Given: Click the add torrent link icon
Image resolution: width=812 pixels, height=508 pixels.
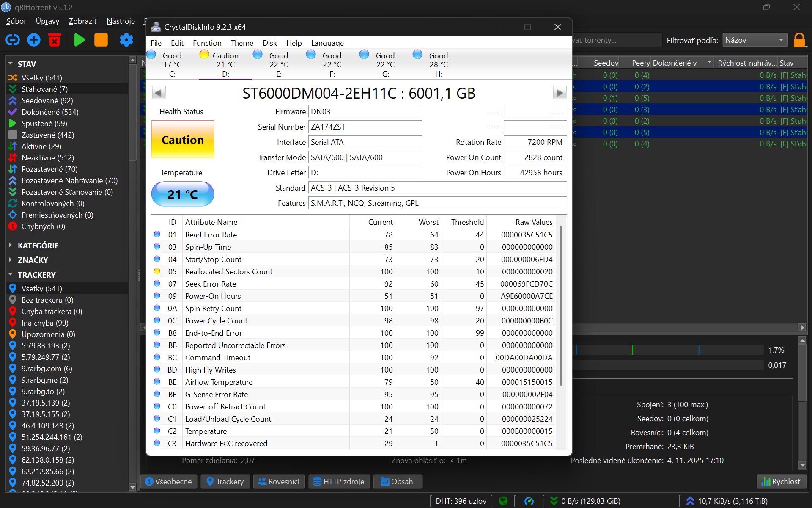Looking at the screenshot, I should (13, 40).
